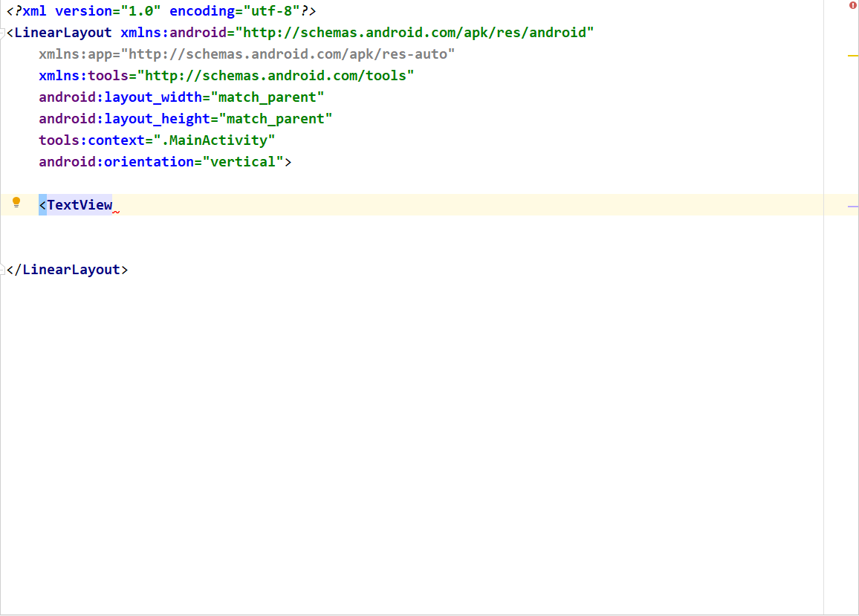This screenshot has height=616, width=859.
Task: Click the purple stripe marker beside TextView line
Action: tap(852, 207)
